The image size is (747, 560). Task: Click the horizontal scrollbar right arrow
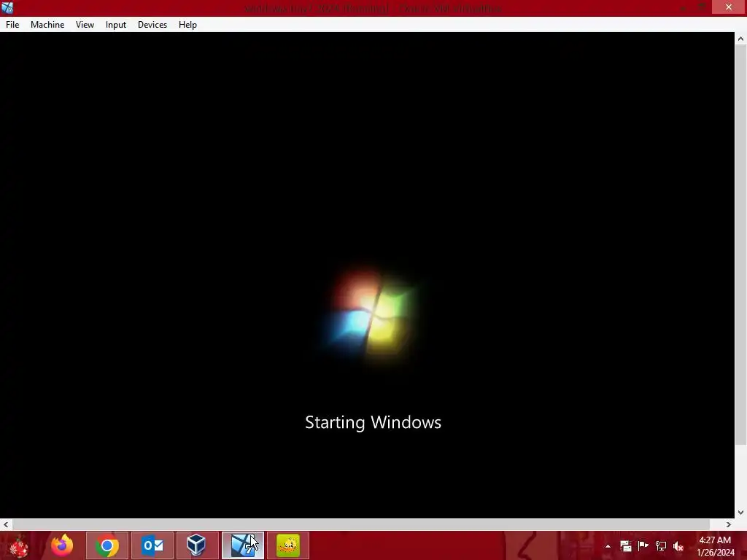[x=729, y=524]
